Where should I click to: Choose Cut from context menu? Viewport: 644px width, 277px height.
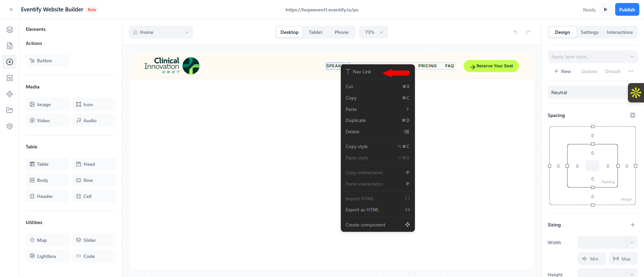[378, 86]
